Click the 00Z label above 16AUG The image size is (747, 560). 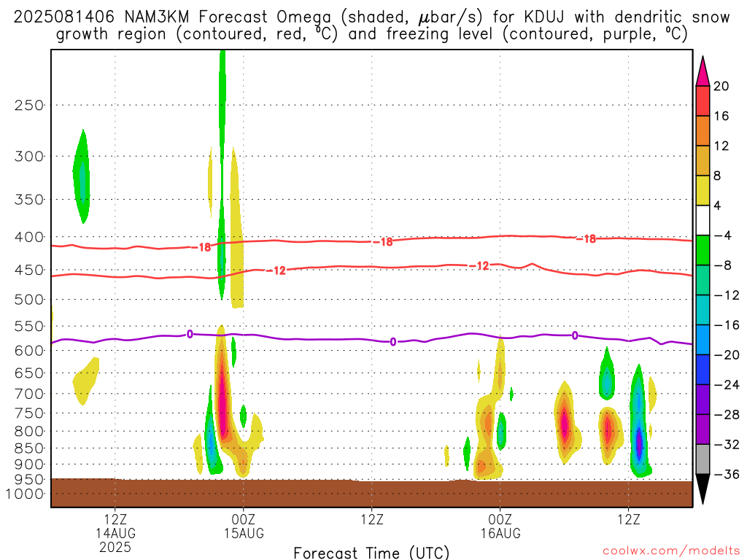[500, 519]
